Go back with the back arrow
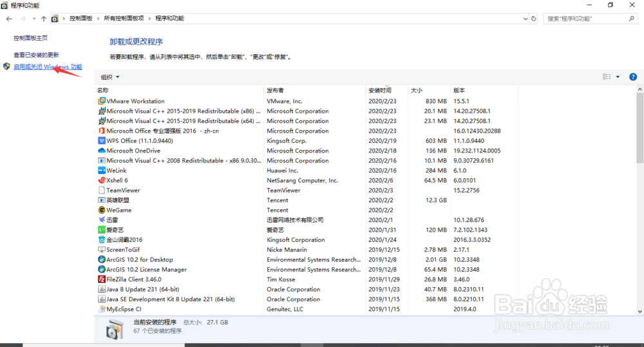Viewport: 644px width, 347px height. [x=9, y=19]
